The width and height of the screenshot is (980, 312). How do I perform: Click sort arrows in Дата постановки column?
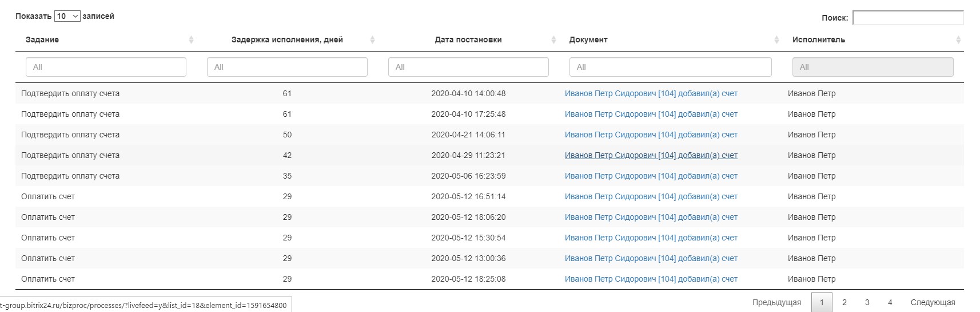pyautogui.click(x=553, y=40)
